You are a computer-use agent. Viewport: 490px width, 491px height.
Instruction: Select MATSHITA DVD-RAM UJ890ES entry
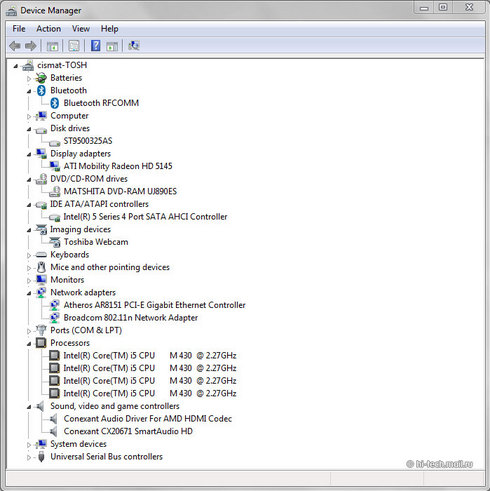(x=120, y=191)
